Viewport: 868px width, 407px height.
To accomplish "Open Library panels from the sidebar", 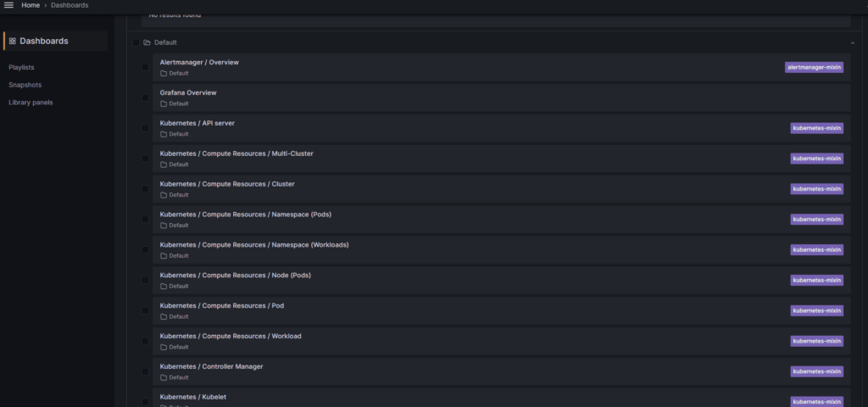I will [x=31, y=103].
